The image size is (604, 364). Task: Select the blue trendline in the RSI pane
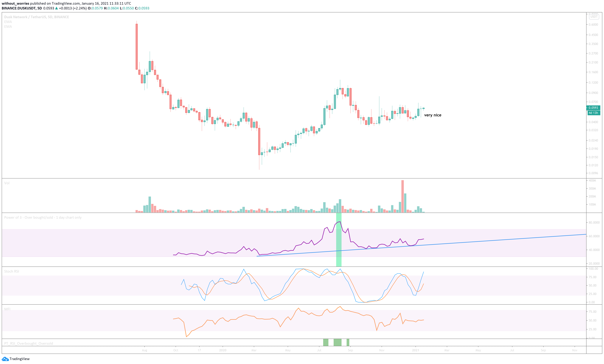coord(421,245)
